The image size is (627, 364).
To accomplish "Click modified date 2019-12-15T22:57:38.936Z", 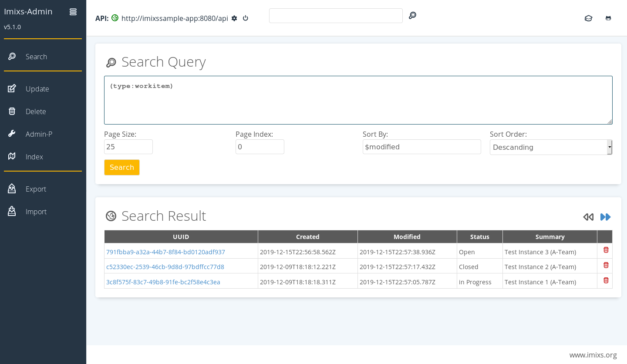I will (x=398, y=252).
